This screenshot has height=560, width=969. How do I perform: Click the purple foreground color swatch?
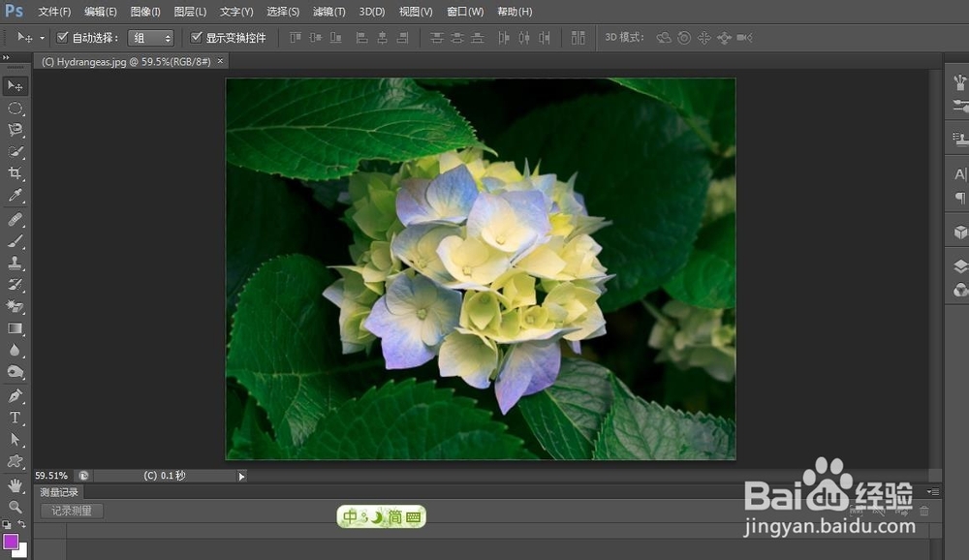[x=11, y=542]
